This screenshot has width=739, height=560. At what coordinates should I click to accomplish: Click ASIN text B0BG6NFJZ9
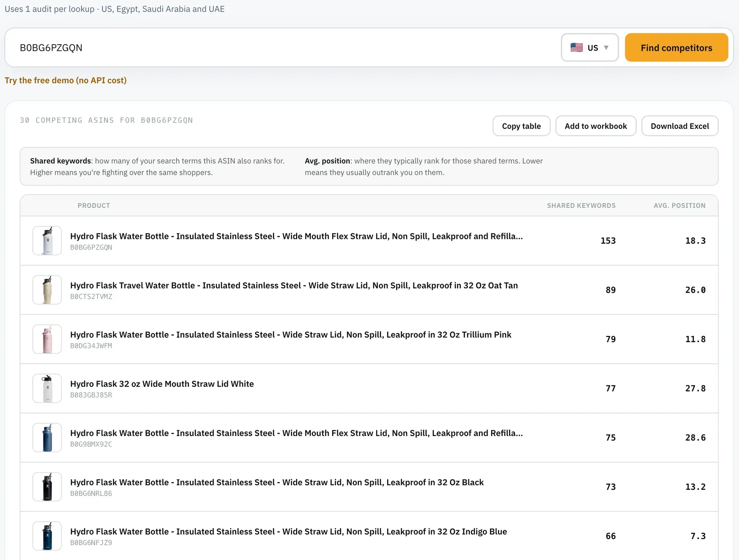pyautogui.click(x=91, y=543)
